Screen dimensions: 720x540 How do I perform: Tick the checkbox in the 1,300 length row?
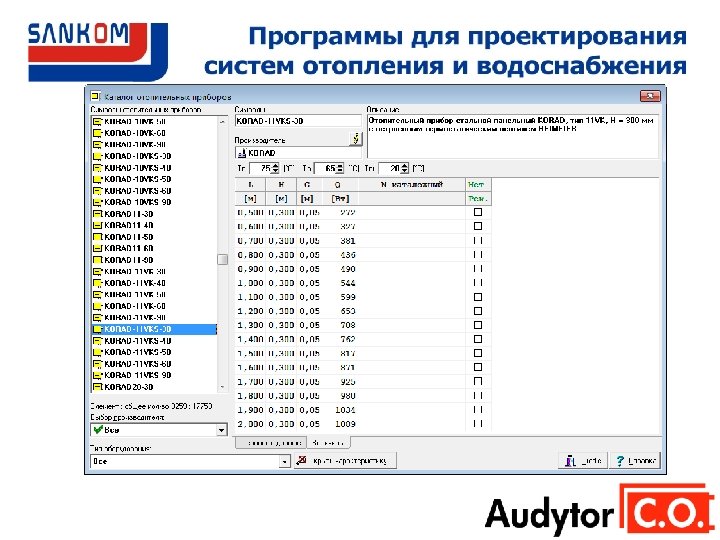[478, 325]
